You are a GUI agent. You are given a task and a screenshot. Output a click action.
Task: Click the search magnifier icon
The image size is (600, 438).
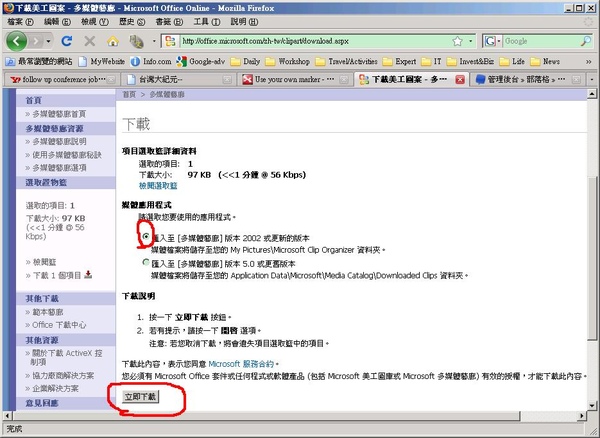pyautogui.click(x=586, y=41)
